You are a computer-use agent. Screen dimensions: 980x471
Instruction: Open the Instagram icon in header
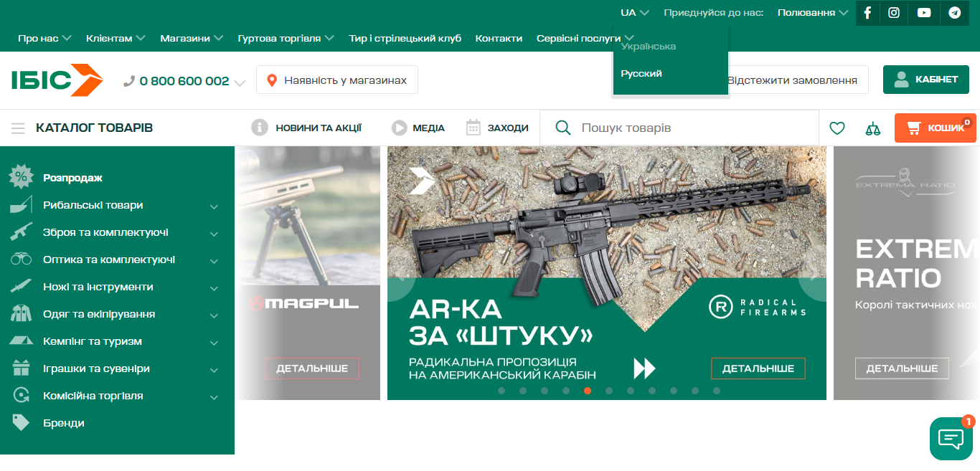pos(894,13)
